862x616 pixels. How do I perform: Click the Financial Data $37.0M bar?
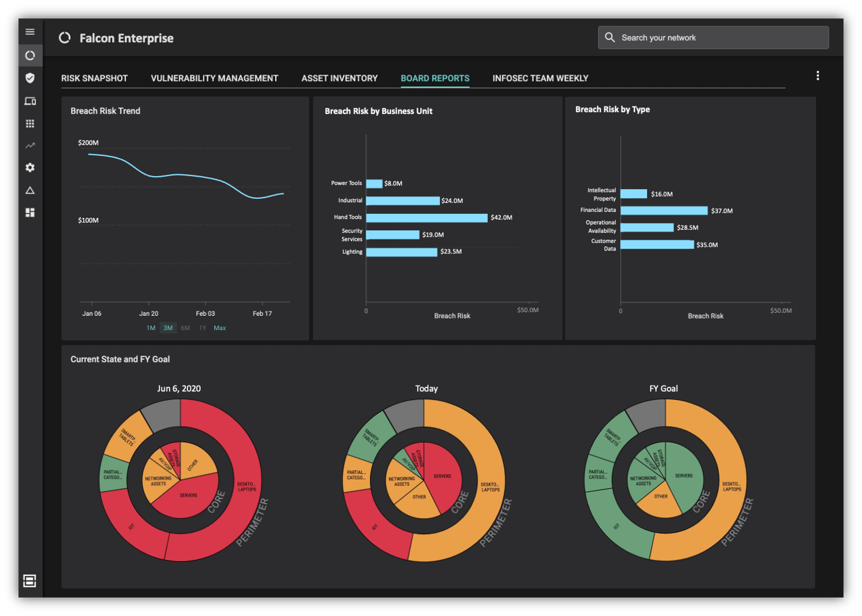[664, 211]
